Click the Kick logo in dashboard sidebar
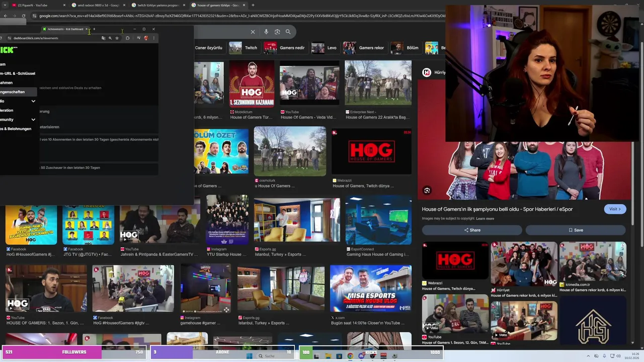Screen dimensions: 644x362 point(8,50)
